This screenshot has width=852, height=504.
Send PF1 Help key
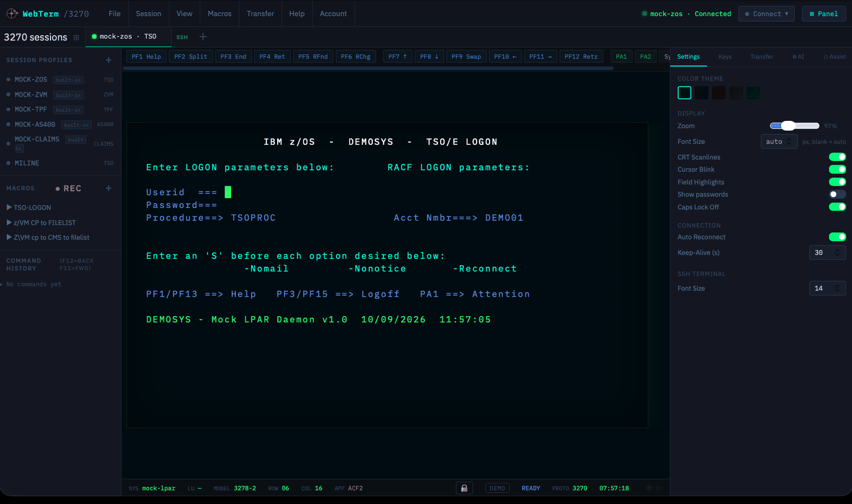(146, 57)
